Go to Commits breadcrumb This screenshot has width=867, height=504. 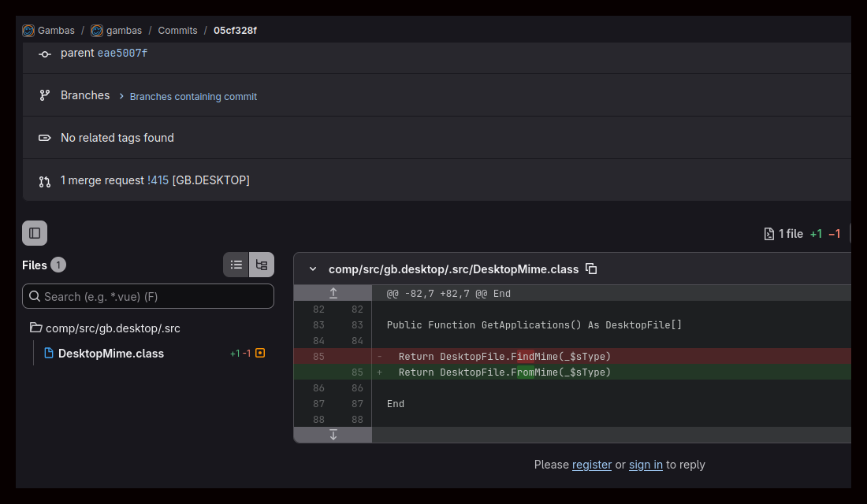pos(177,31)
